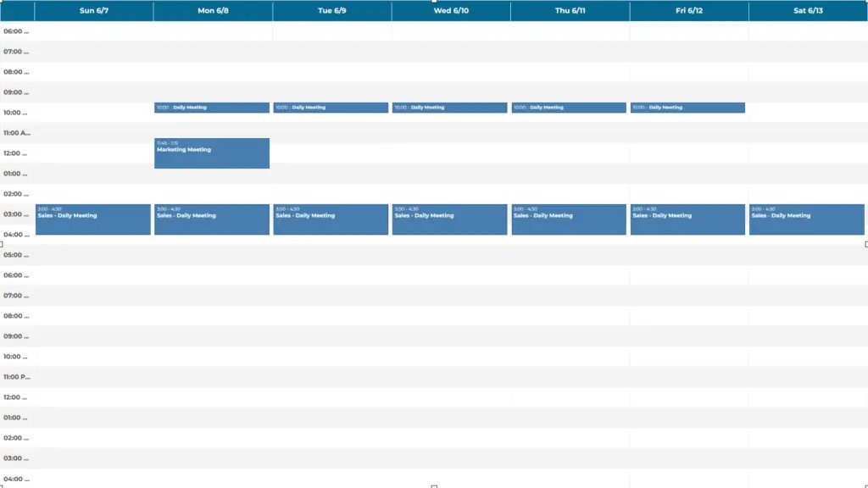868x488 pixels.
Task: Open Monday's Sales - Daily Meeting event
Action: point(211,219)
